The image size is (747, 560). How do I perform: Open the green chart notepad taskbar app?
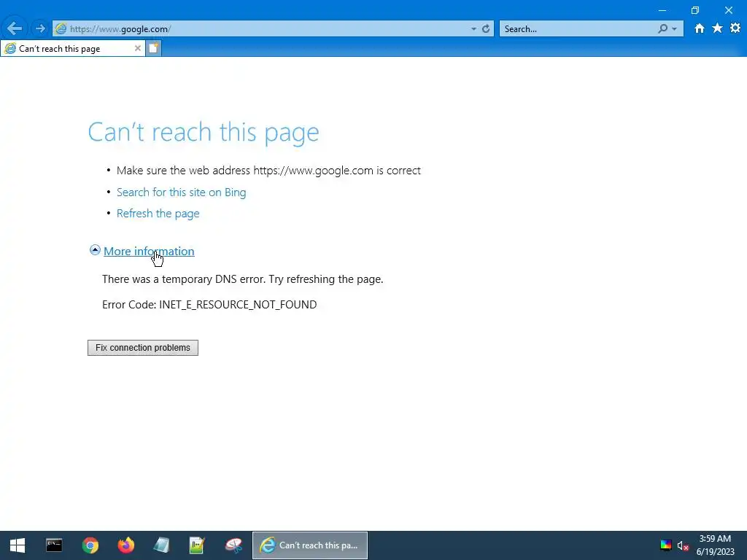pyautogui.click(x=197, y=545)
